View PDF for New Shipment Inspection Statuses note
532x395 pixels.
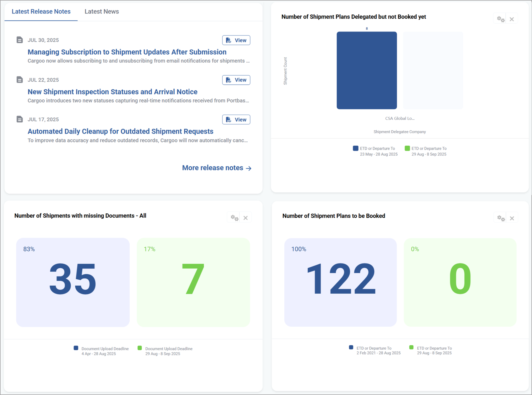click(x=236, y=80)
